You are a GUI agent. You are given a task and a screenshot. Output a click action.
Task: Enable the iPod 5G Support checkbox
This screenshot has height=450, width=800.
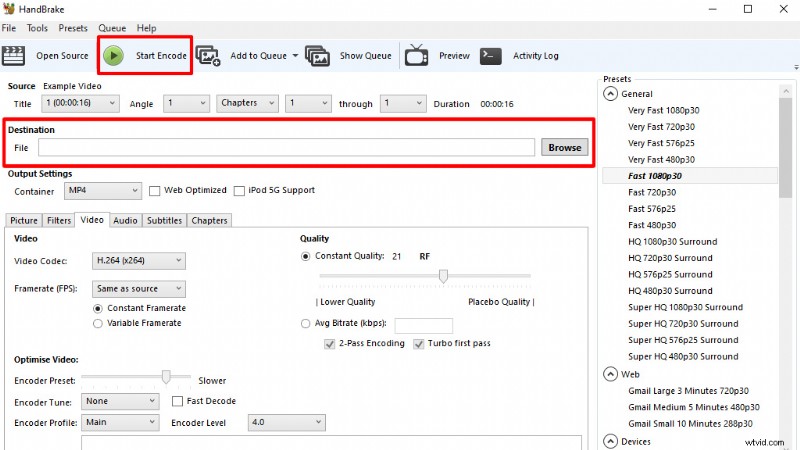coord(239,191)
